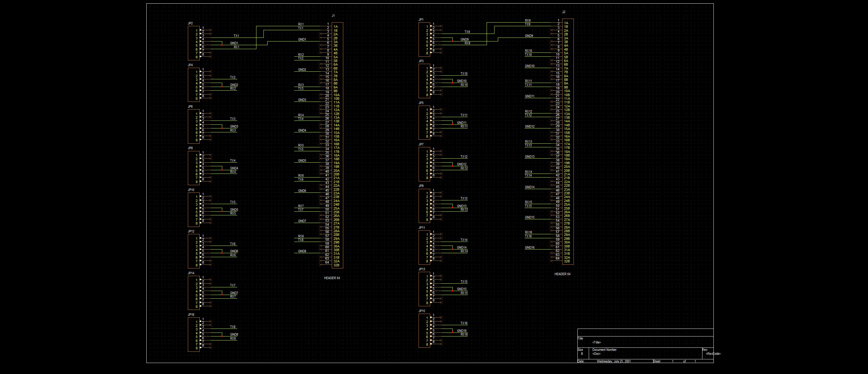Select the JP15 connector symbol
868x374 pixels.
point(424,331)
